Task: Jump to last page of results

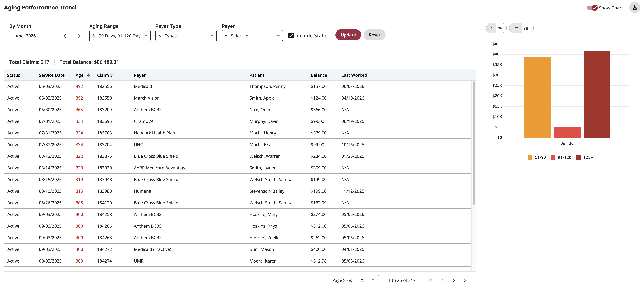Action: [x=465, y=280]
